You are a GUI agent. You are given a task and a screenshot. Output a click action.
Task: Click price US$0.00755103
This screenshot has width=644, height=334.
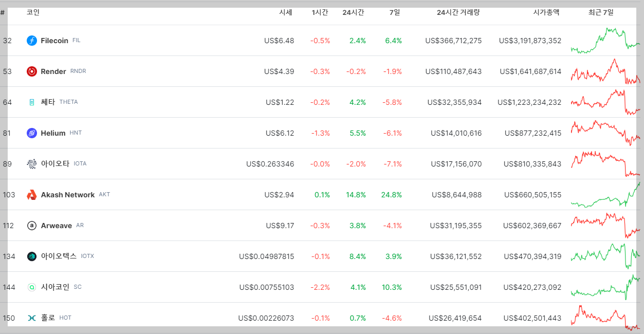tap(267, 287)
